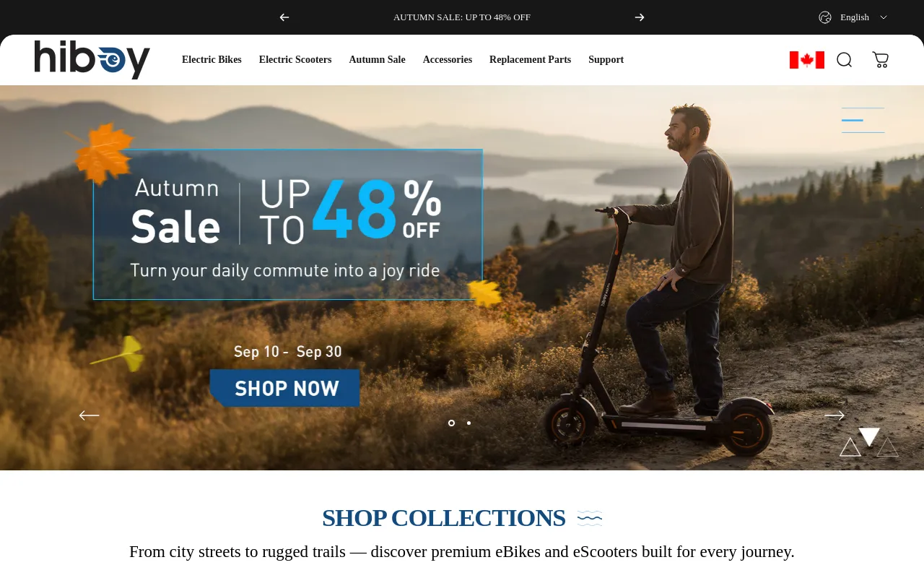Image resolution: width=924 pixels, height=578 pixels.
Task: Click the Autumn Sale announcement text link
Action: coord(462,17)
